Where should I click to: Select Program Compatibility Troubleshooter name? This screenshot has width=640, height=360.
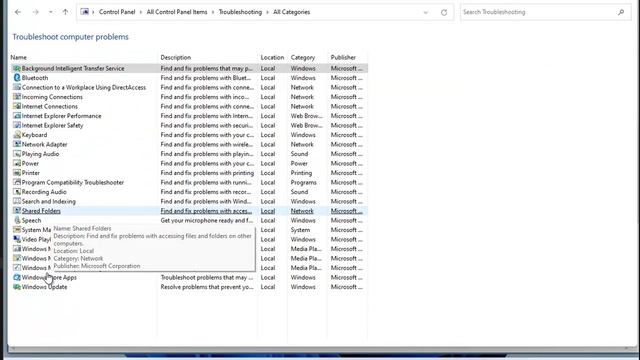73,182
